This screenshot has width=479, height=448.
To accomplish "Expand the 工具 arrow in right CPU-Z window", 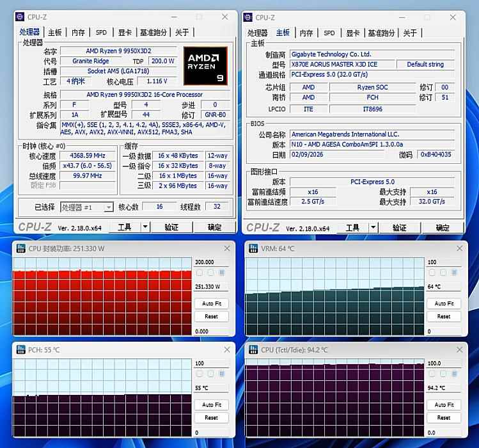I will 373,227.
